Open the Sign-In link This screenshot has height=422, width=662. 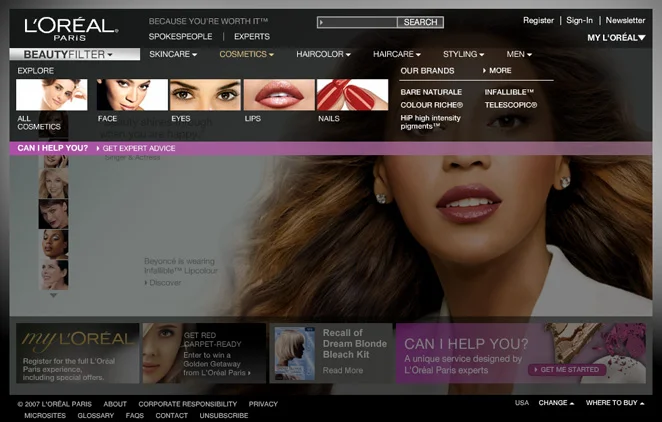[x=579, y=20]
